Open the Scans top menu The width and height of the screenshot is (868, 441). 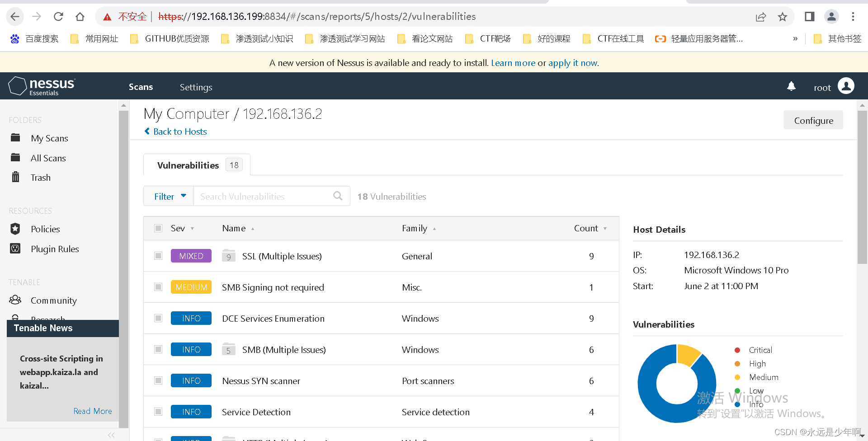(141, 87)
